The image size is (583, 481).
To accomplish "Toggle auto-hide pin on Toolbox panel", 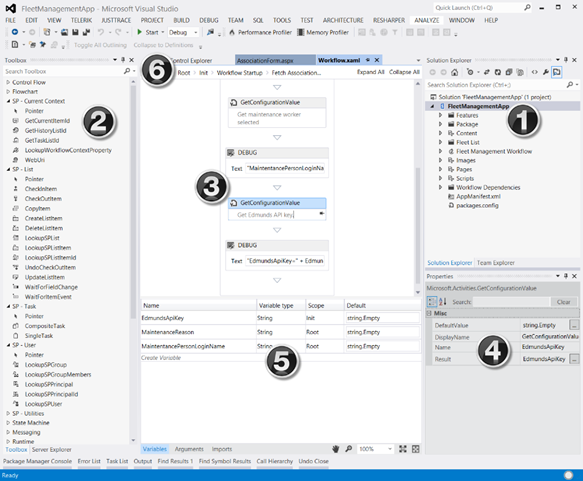I will point(123,59).
